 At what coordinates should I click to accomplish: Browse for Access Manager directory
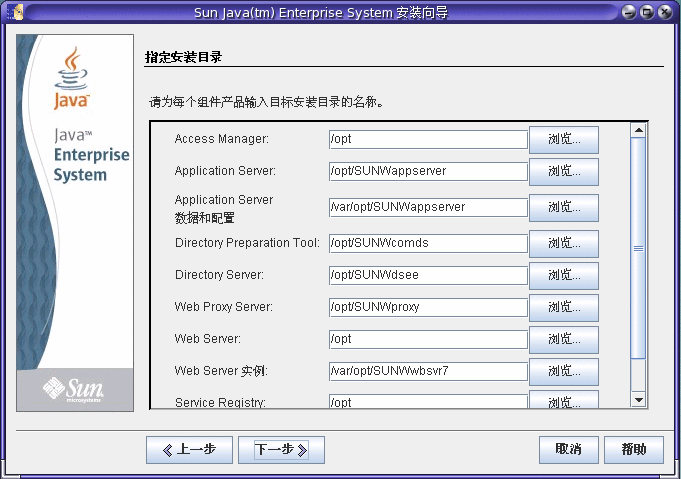564,139
